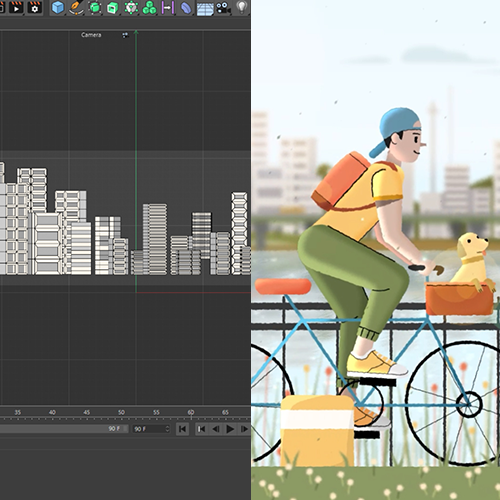The height and width of the screenshot is (500, 500).
Task: Open Edit Render Settings clapperboard gear
Action: (35, 7)
